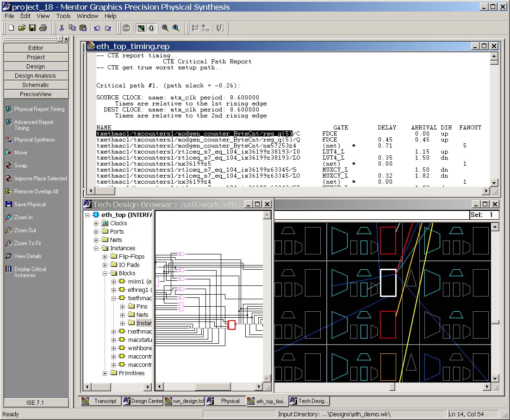The image size is (510, 420).
Task: Open the File menu
Action: click(x=9, y=16)
